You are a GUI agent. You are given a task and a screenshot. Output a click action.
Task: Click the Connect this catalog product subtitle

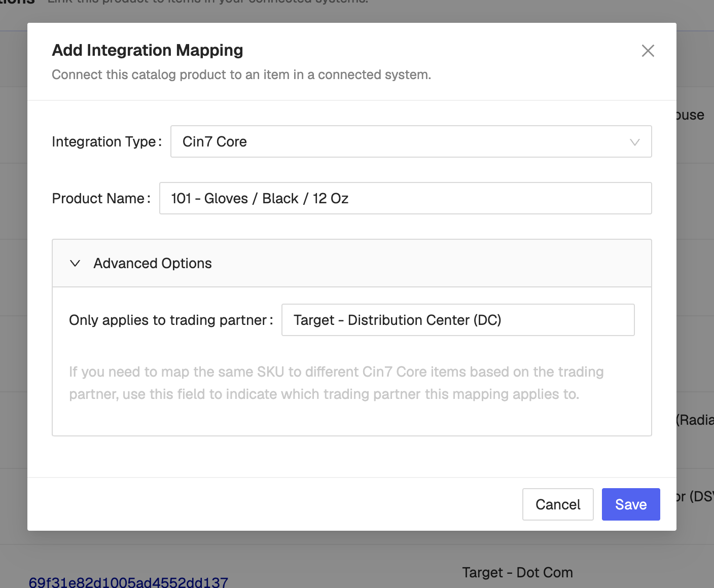click(x=241, y=75)
